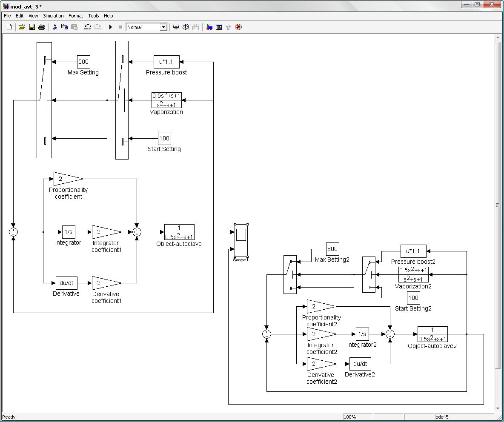Select the Pressure boost u*1.1 block
The width and height of the screenshot is (504, 422).
coord(166,62)
